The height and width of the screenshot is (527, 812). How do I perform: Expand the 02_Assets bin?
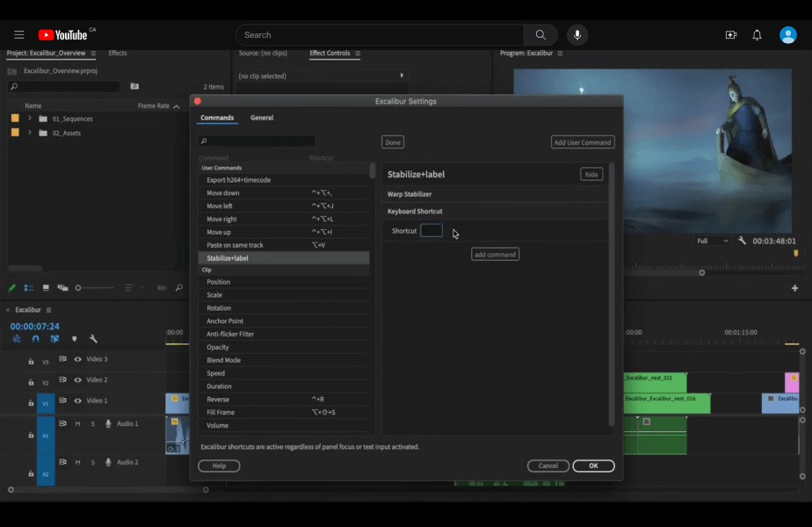coord(30,133)
